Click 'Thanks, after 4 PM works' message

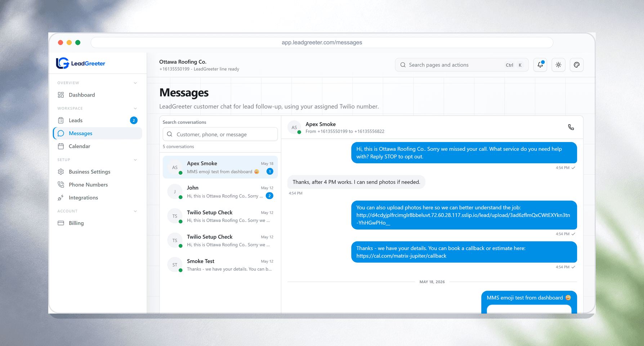356,182
